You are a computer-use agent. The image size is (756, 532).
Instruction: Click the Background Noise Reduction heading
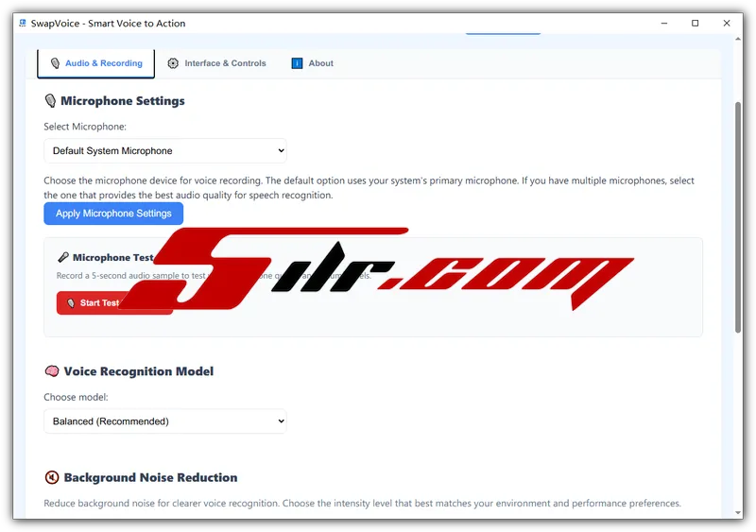[x=150, y=477]
